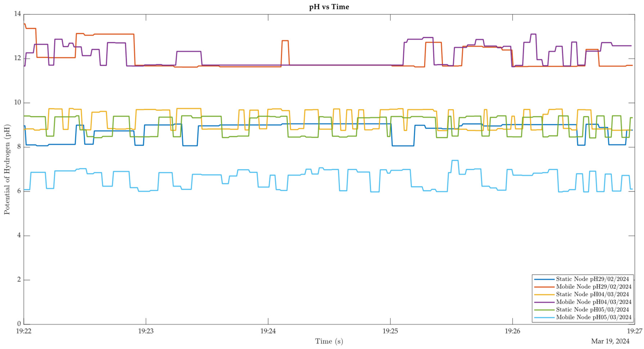Click the 'Mar 19, 2024' date label
The image size is (644, 349).
[x=610, y=341]
